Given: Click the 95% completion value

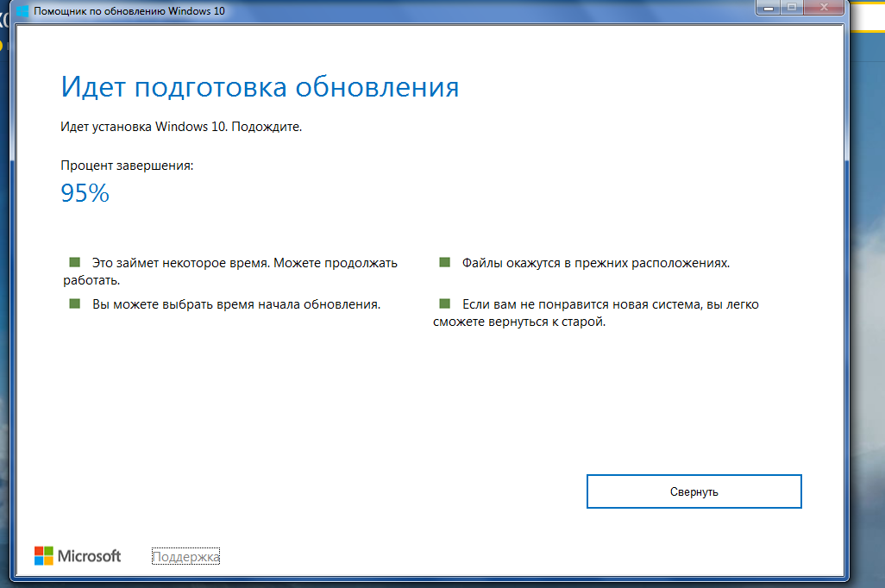Looking at the screenshot, I should coord(85,193).
